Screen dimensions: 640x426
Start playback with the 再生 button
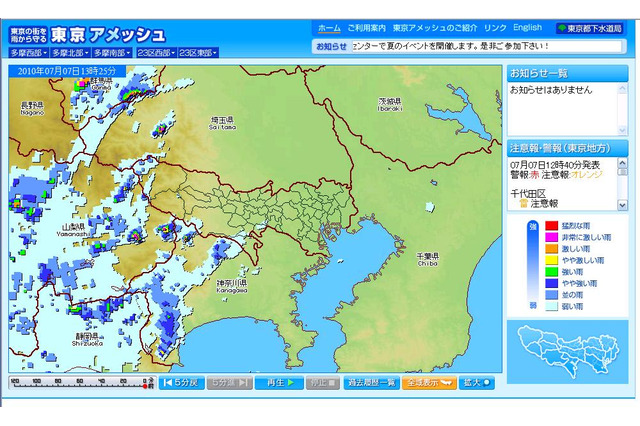coord(279,383)
